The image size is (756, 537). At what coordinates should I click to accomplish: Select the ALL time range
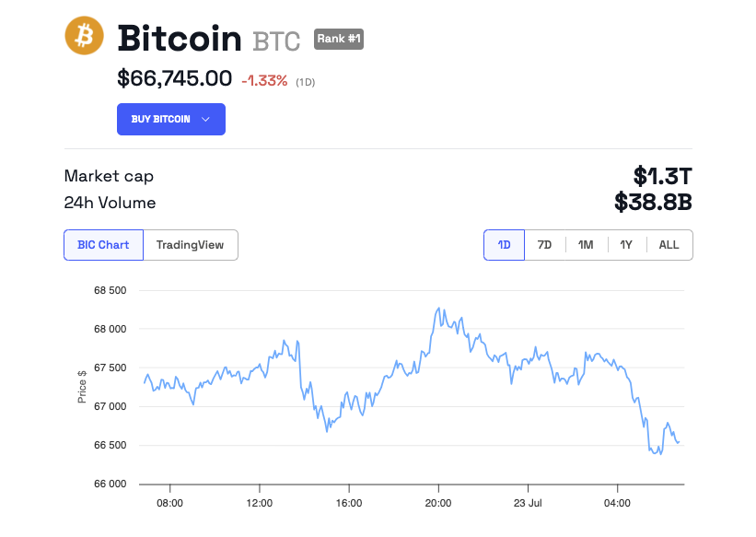click(x=669, y=245)
